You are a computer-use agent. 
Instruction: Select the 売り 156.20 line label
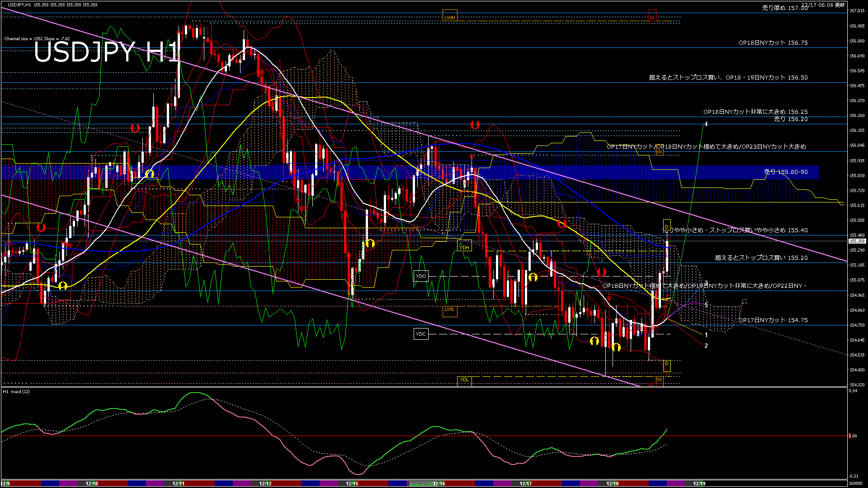click(790, 119)
